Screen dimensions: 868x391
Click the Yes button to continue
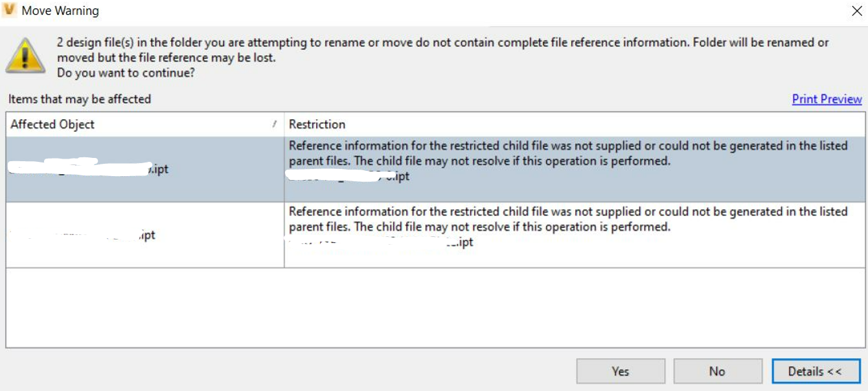coord(620,372)
